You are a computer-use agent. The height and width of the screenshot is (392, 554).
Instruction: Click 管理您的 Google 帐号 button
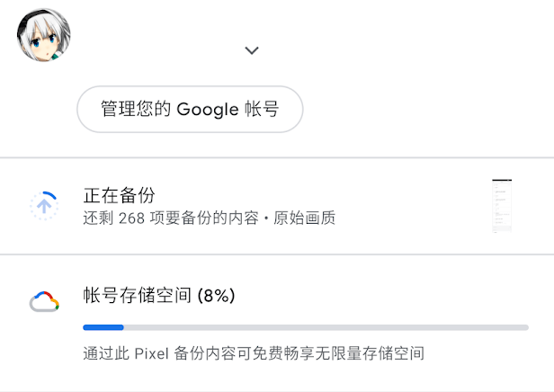tap(190, 110)
